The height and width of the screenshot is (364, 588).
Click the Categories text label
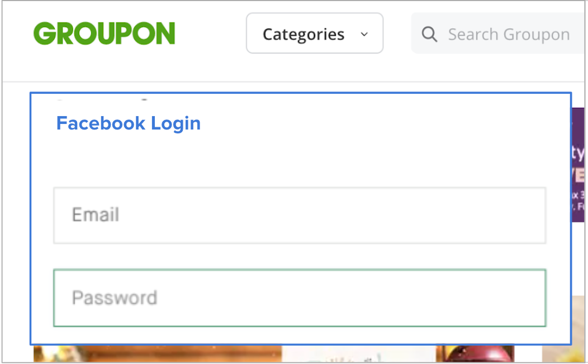click(304, 35)
